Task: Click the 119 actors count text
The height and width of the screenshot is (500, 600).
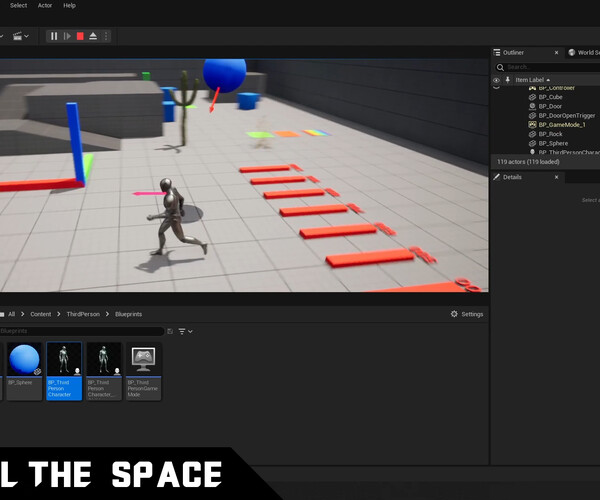Action: [528, 162]
